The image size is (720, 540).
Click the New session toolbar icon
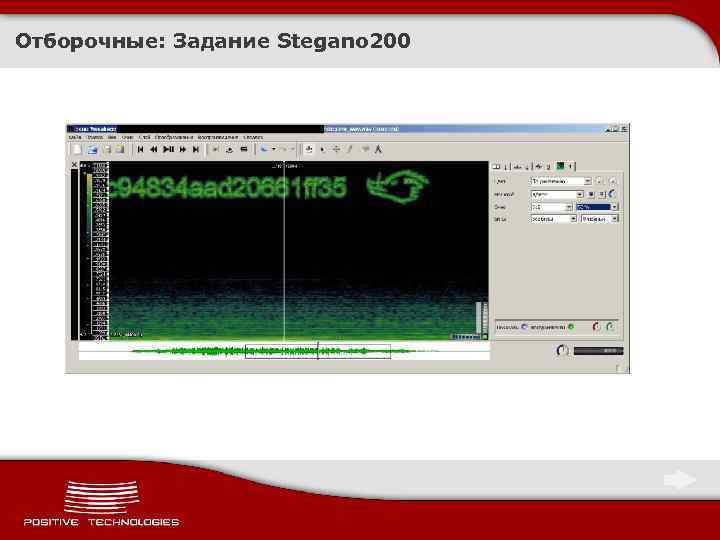(x=76, y=150)
